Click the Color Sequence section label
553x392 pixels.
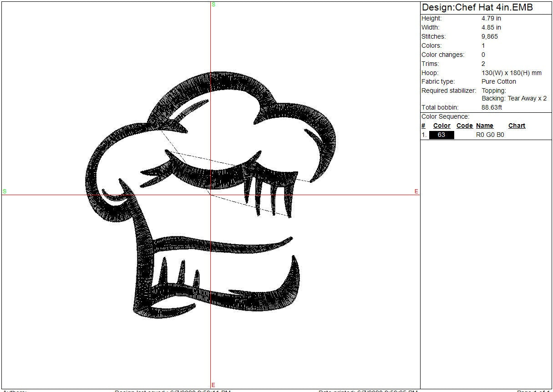pos(445,116)
